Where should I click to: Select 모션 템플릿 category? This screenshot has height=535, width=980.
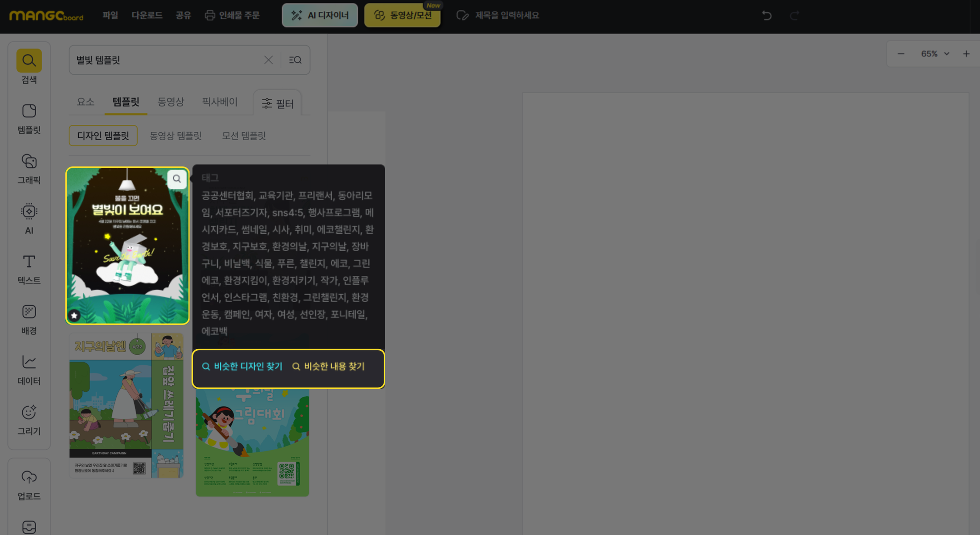click(x=244, y=136)
